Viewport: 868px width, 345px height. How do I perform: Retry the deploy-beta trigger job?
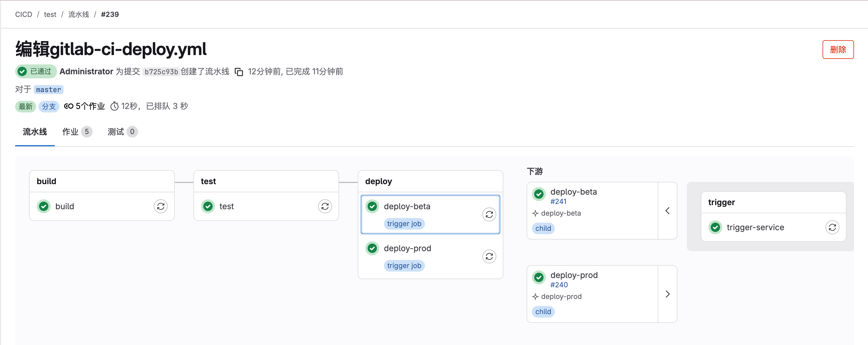(x=489, y=214)
